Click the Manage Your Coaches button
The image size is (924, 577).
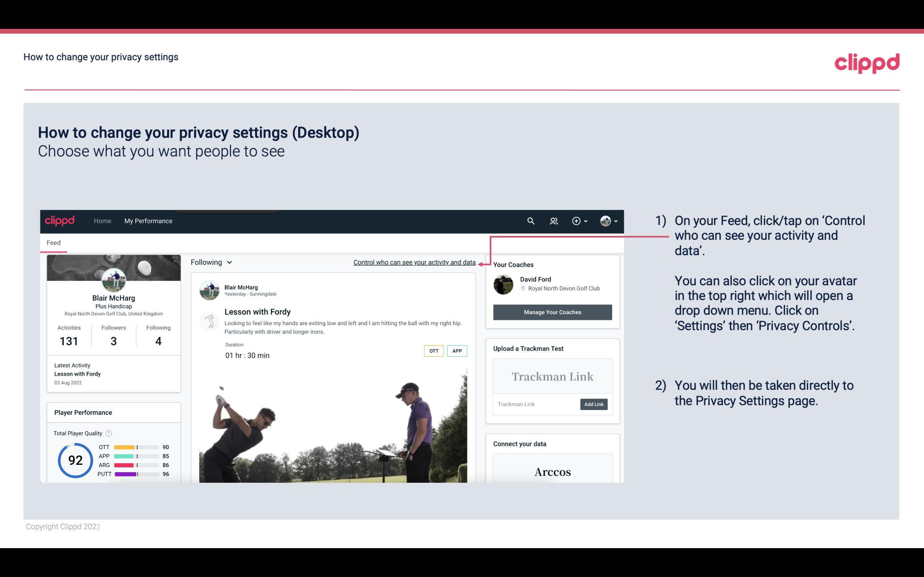click(x=552, y=312)
